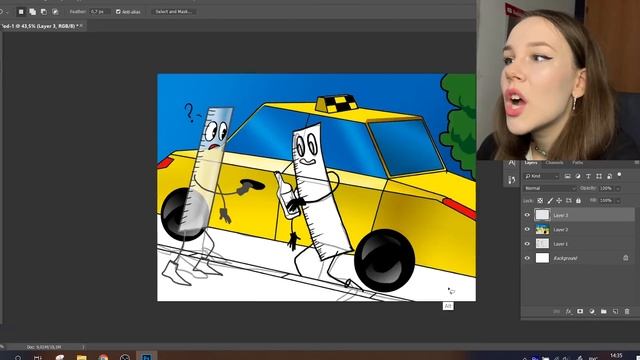Image resolution: width=640 pixels, height=360 pixels.
Task: Click the Background layer lock icon
Action: (625, 258)
